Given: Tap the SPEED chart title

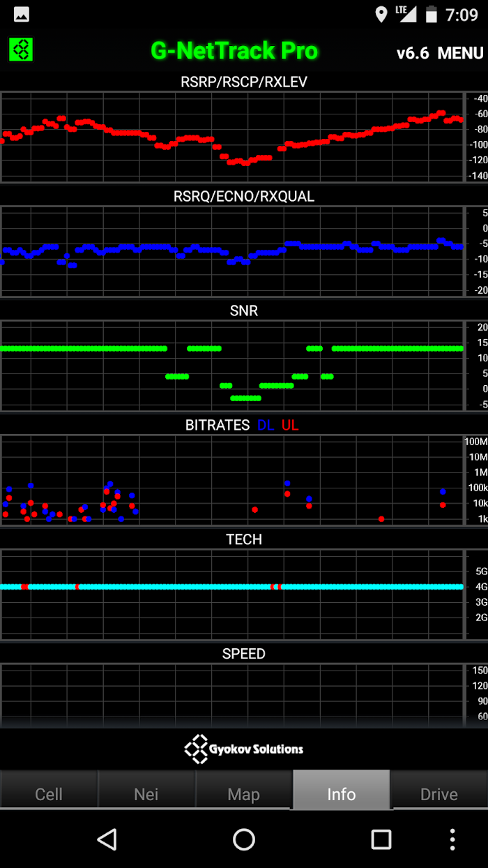Looking at the screenshot, I should (244, 654).
